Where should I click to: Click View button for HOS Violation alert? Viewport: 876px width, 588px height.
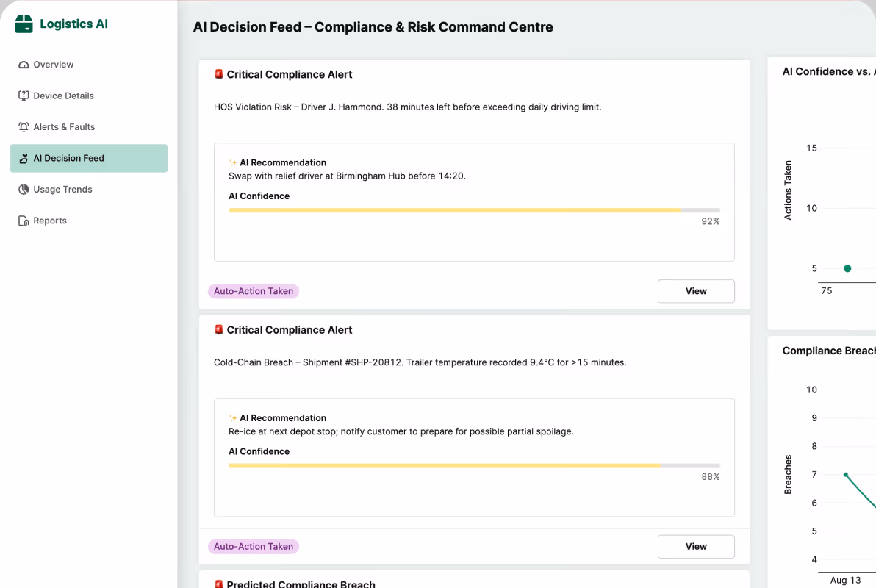coord(696,291)
